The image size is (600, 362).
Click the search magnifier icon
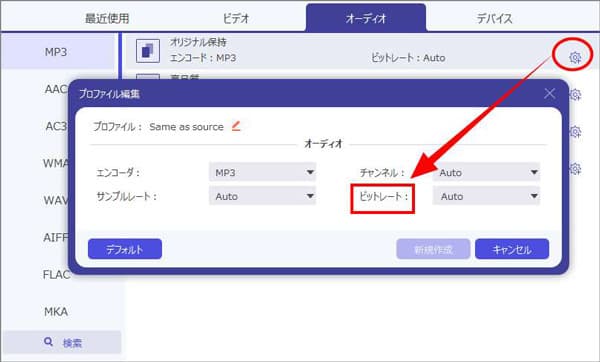pos(48,342)
